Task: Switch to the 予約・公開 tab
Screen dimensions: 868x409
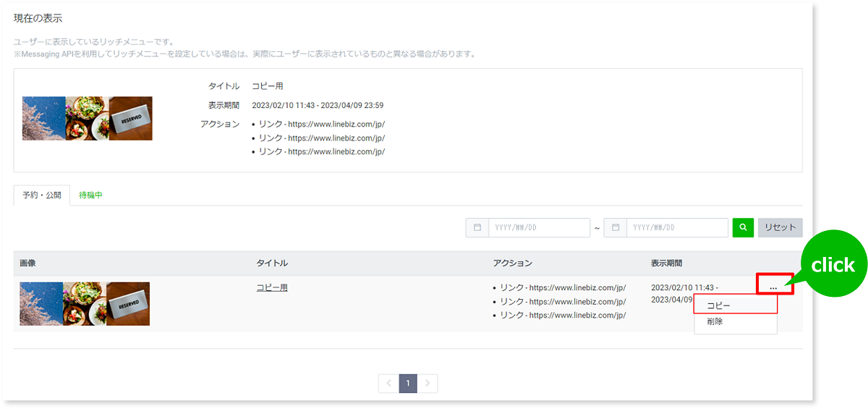Action: (42, 195)
